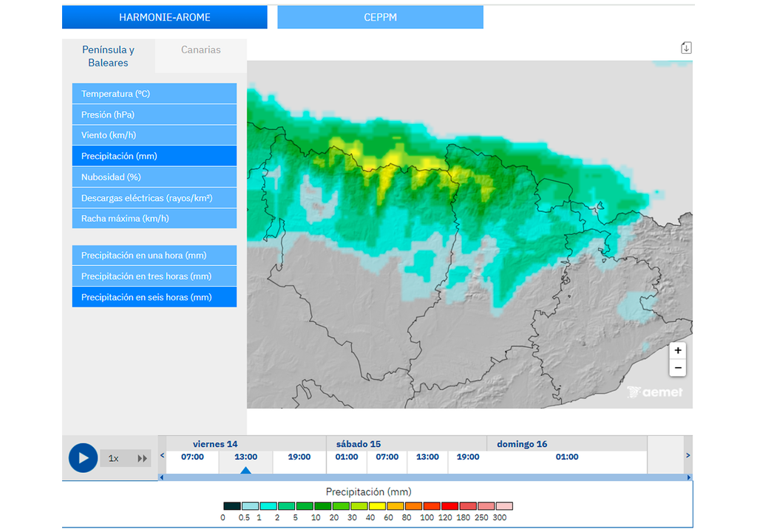Viewport: 757px width, 532px height.
Task: Click the download map icon
Action: 686,48
